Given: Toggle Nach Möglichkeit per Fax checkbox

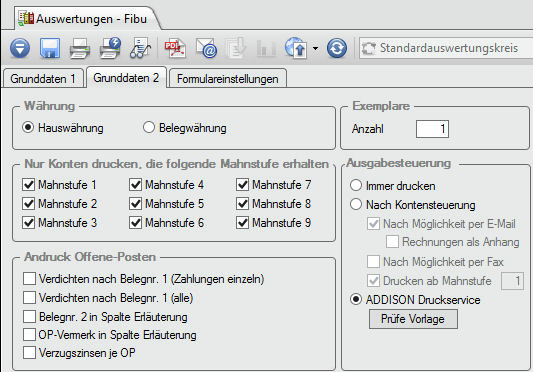Looking at the screenshot, I should tap(373, 261).
